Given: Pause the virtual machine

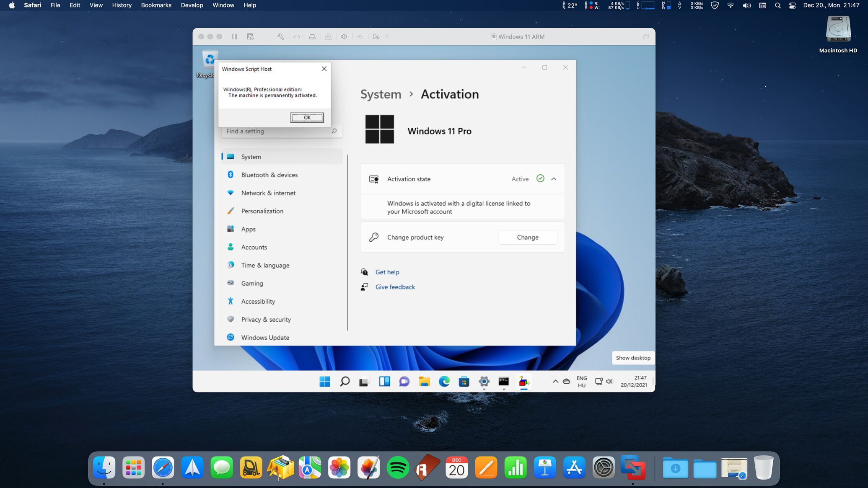Looking at the screenshot, I should pyautogui.click(x=234, y=37).
